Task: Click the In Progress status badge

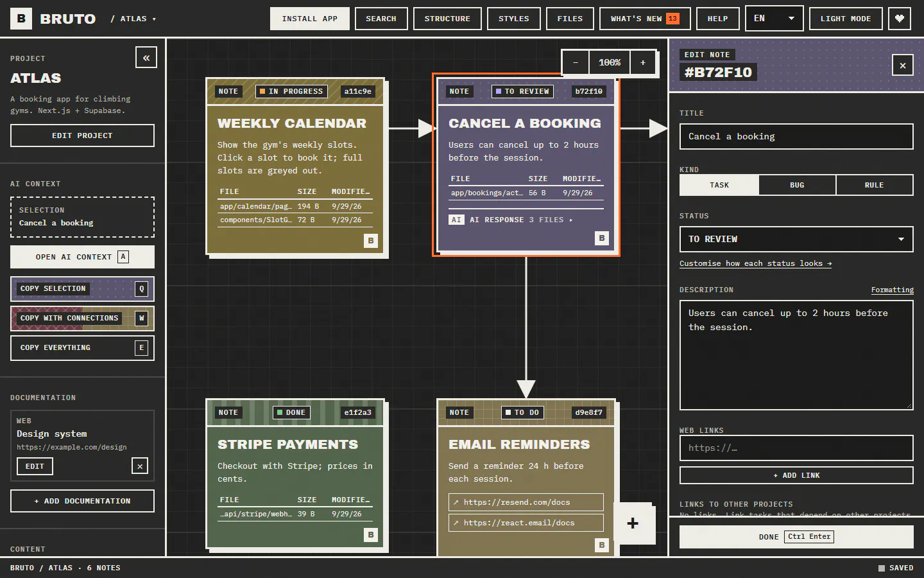Action: pos(291,92)
